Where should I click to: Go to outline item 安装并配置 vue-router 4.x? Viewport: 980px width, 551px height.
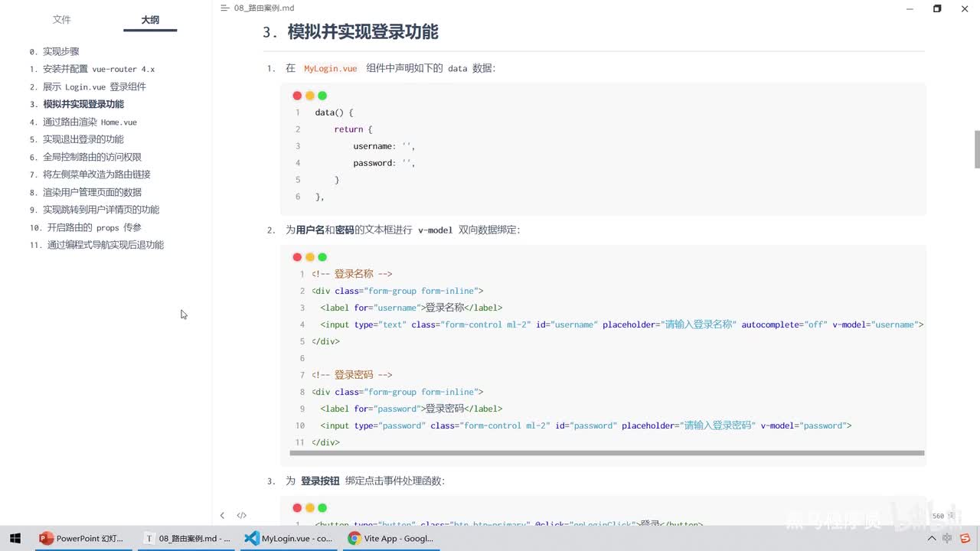(x=92, y=69)
